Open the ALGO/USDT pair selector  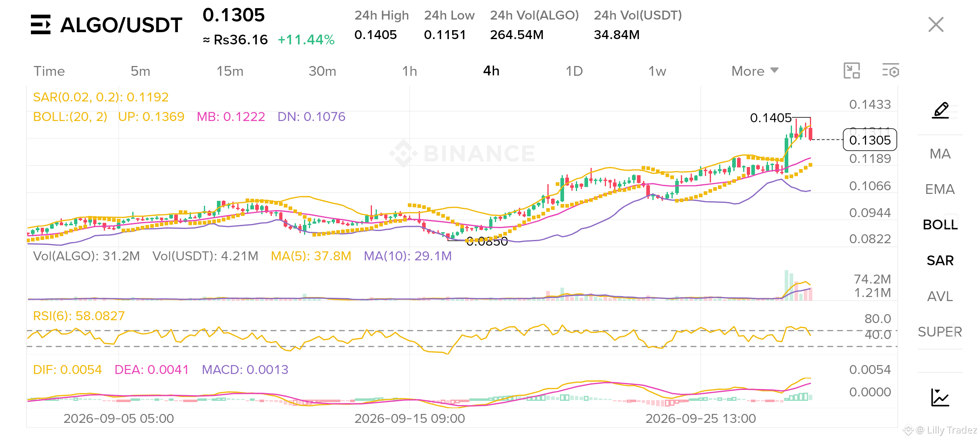point(121,25)
